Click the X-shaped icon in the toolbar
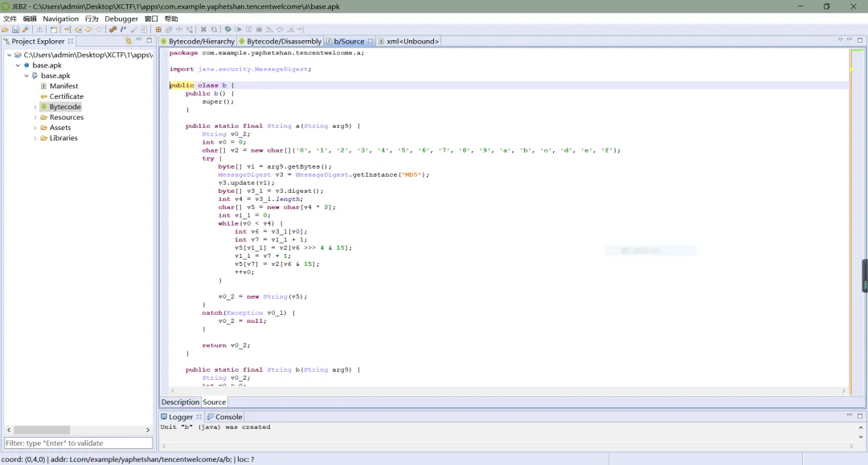This screenshot has width=868, height=465. coord(203,30)
